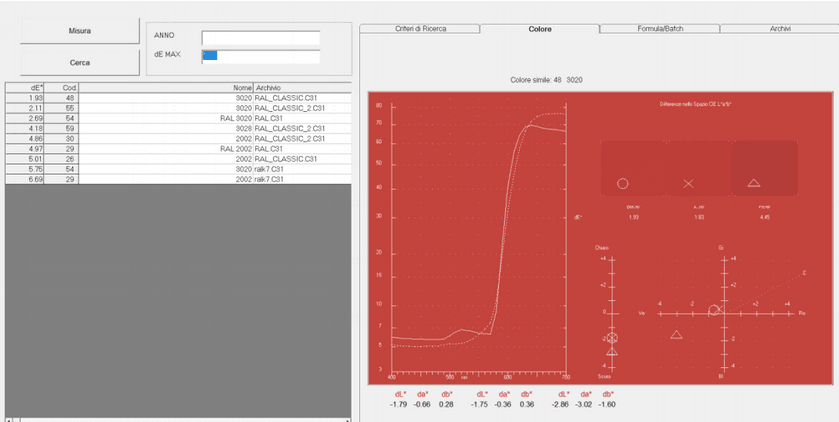Click the 'Colore simile: 48 3020' label
Image resolution: width=839 pixels, height=422 pixels.
(x=546, y=80)
